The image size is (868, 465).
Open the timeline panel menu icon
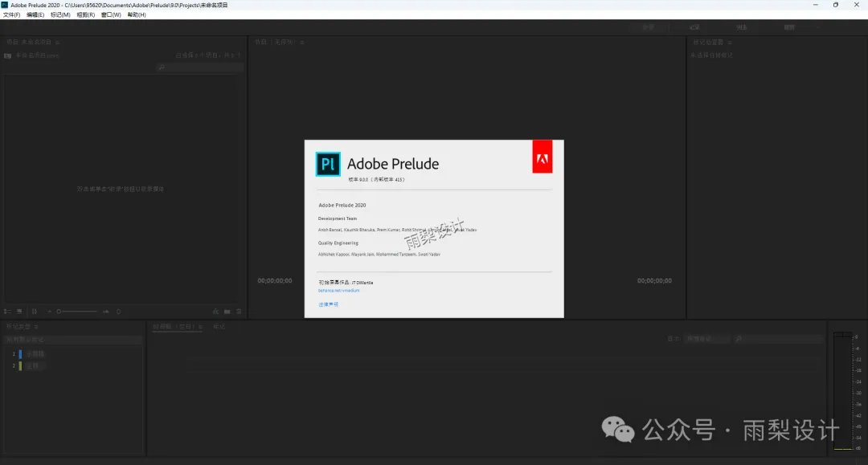(200, 327)
